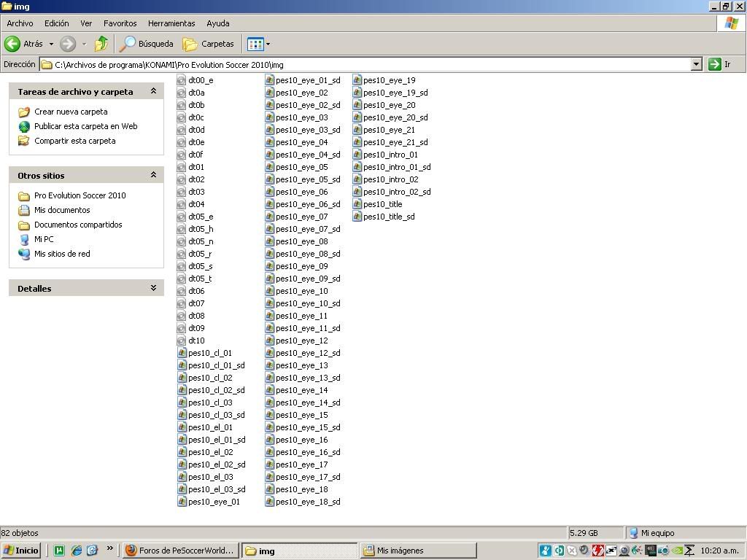This screenshot has height=560, width=747.
Task: Click the Mis documentos icon in Otros sitios
Action: (x=24, y=210)
